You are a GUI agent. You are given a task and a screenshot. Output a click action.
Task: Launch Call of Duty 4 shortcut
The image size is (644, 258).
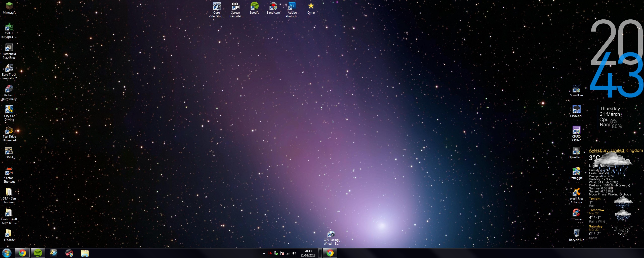9,31
